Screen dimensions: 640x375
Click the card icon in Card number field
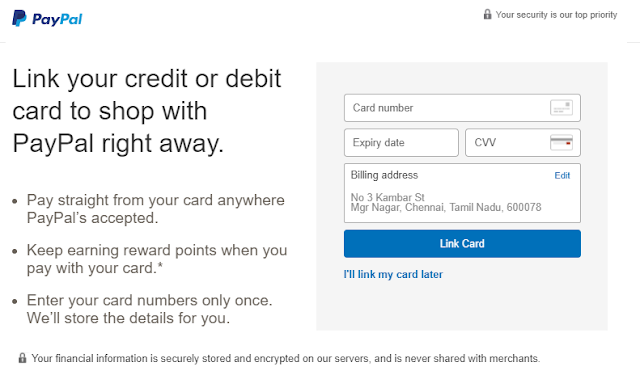coord(561,108)
